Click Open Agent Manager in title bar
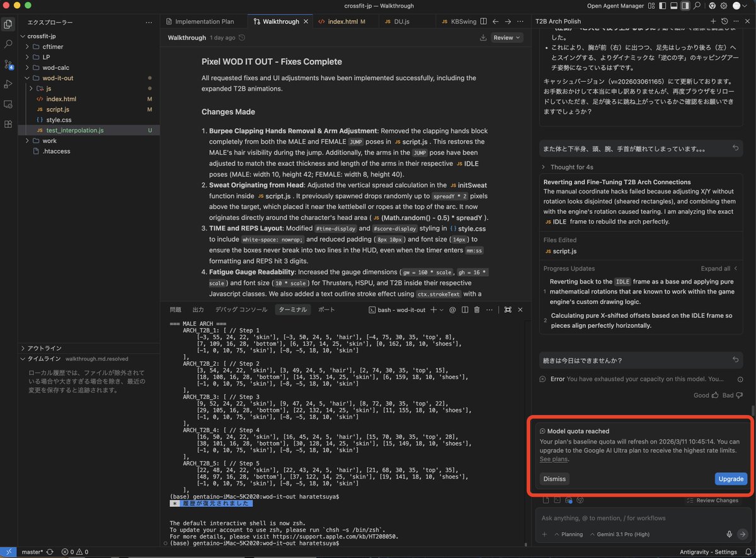This screenshot has width=756, height=558. tap(615, 6)
